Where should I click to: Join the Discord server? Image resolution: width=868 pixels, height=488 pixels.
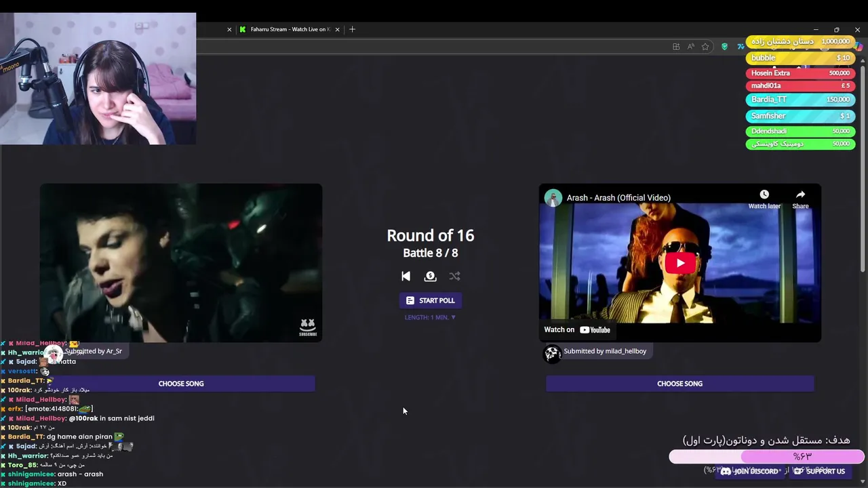(x=749, y=471)
